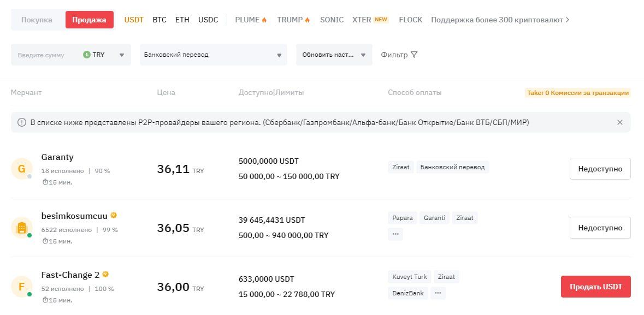Dismiss the P2P region notice banner
Image resolution: width=644 pixels, height=315 pixels.
pos(620,122)
